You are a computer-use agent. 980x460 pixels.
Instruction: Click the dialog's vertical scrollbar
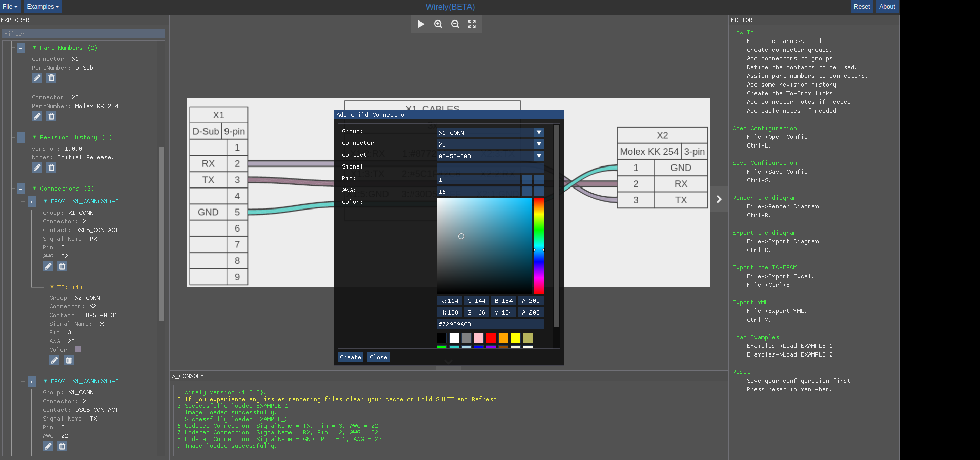click(x=556, y=225)
